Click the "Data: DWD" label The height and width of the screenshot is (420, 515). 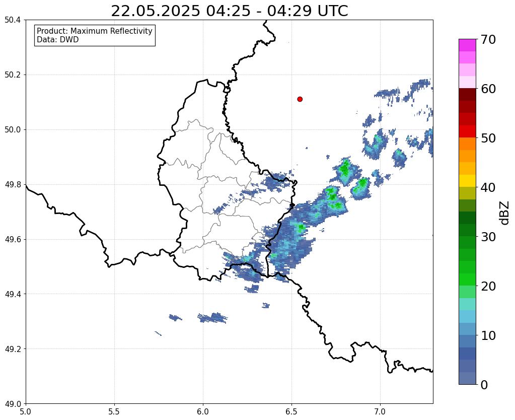coord(58,40)
